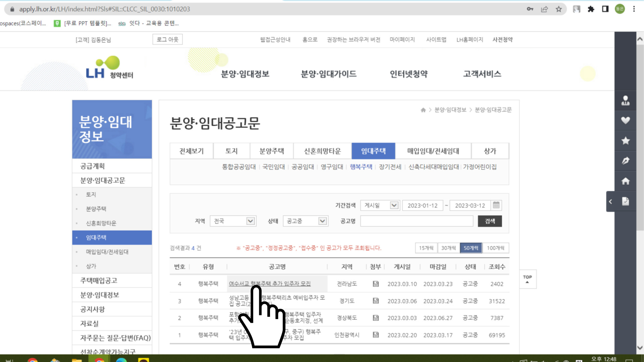Screen dimensions: 644x362
Task: Open calendar picker beside 2023-03-12 date
Action: pyautogui.click(x=497, y=205)
